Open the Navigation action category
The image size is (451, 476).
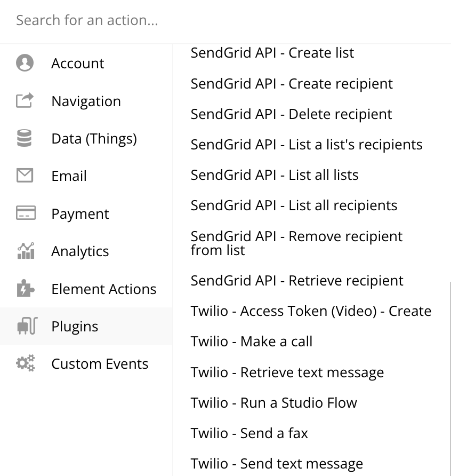86,101
